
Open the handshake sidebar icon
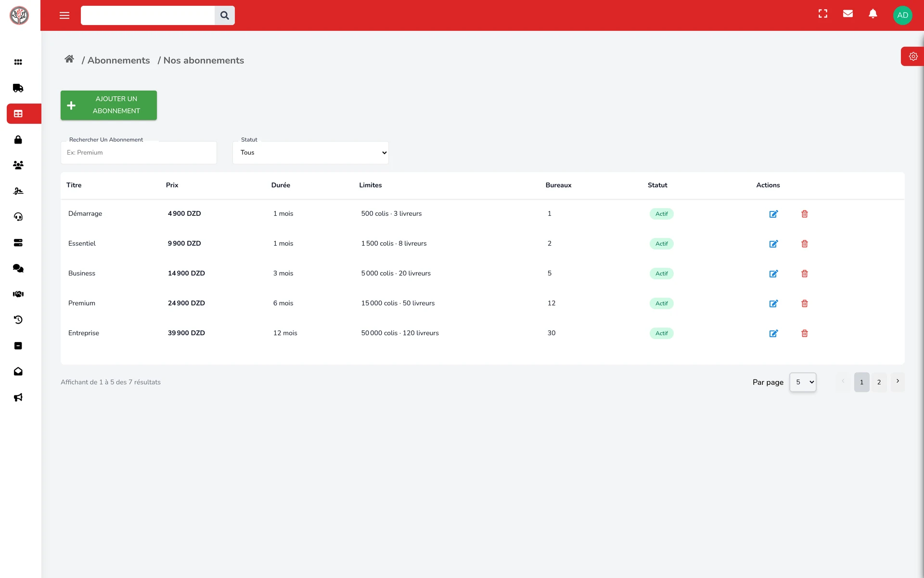(x=18, y=294)
